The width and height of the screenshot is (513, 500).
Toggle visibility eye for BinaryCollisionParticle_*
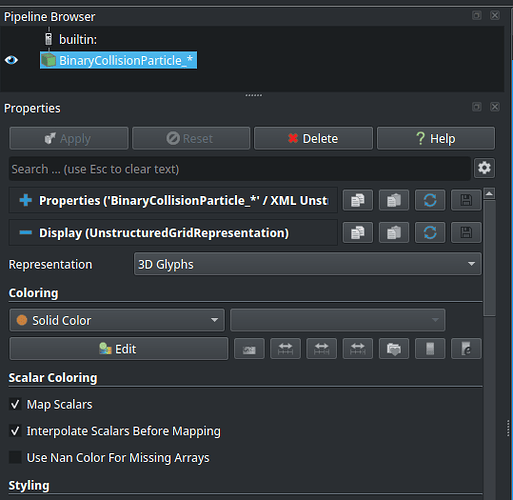11,60
